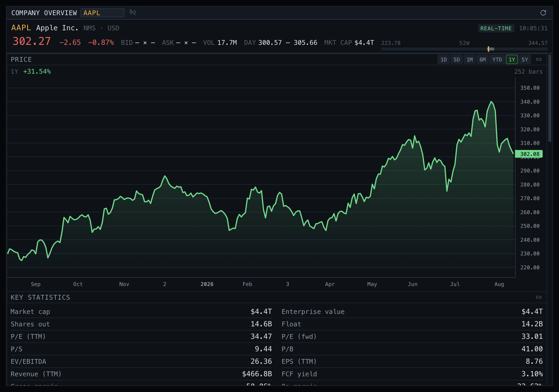Click the vertical scrollbar thumb
This screenshot has height=392, width=559.
click(x=550, y=98)
